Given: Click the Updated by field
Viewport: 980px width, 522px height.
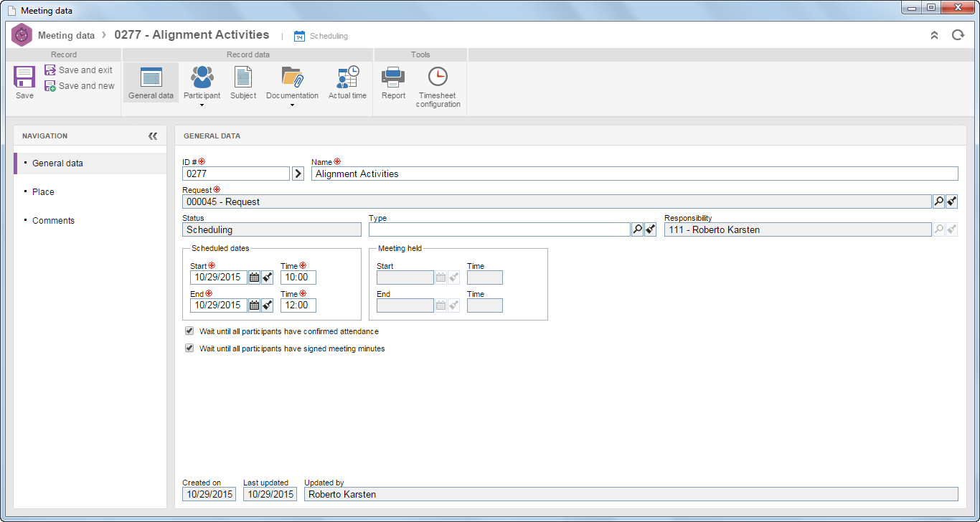Looking at the screenshot, I should click(631, 494).
